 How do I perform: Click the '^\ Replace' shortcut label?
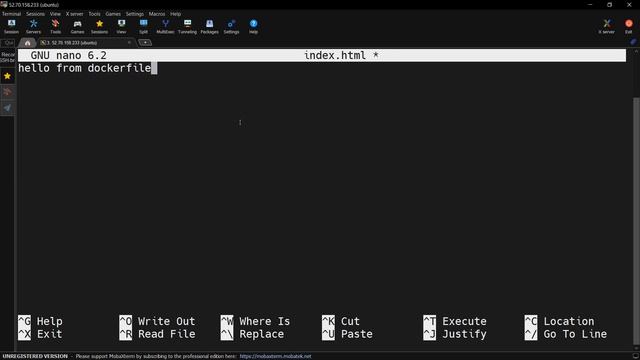[252, 334]
